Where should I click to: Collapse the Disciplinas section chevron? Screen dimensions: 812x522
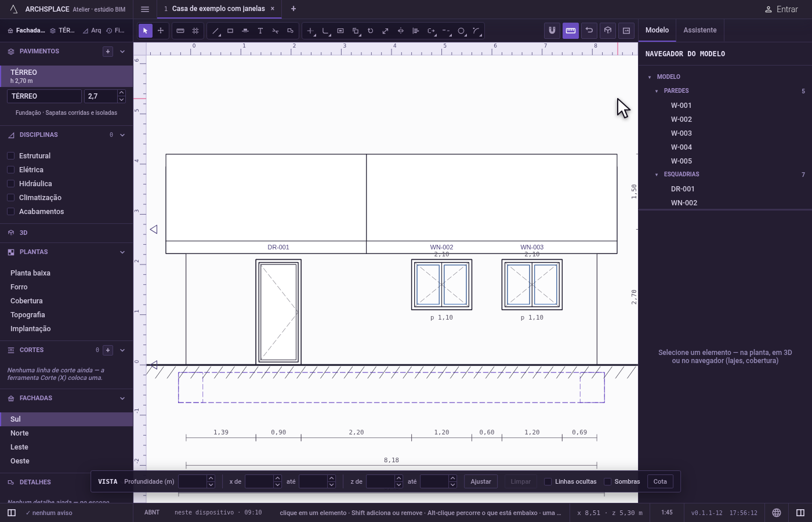(x=122, y=135)
